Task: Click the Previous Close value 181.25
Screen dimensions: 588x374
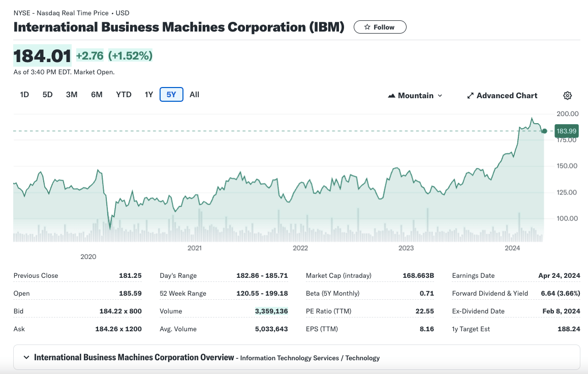Action: pyautogui.click(x=130, y=275)
